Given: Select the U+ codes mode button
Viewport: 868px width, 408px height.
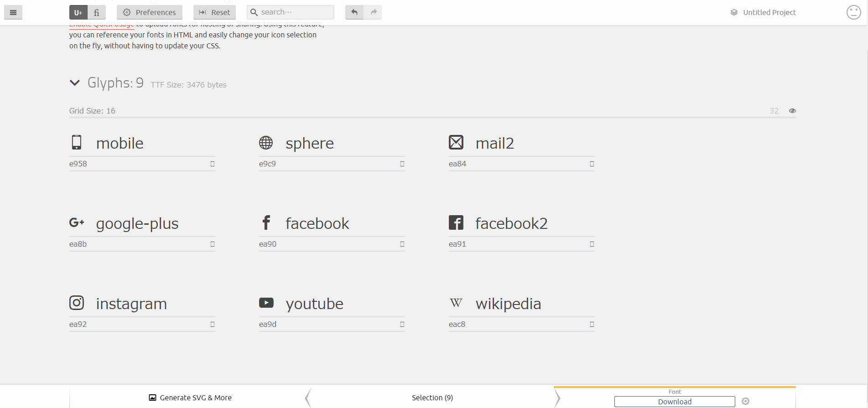Looking at the screenshot, I should (x=78, y=12).
